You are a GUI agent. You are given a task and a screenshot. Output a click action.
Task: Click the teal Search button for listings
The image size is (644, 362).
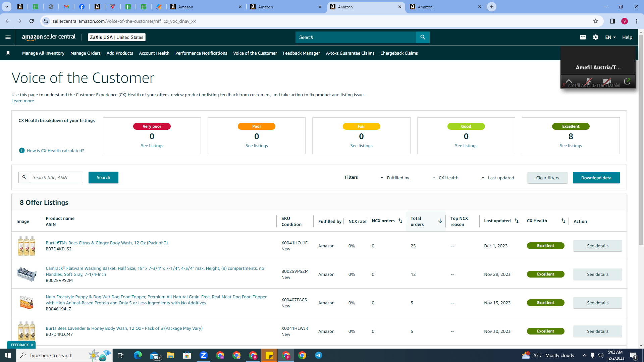103,177
